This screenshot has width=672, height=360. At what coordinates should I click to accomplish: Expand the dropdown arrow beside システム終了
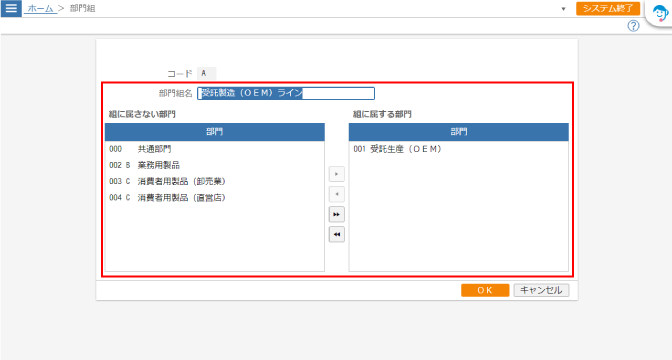point(563,9)
